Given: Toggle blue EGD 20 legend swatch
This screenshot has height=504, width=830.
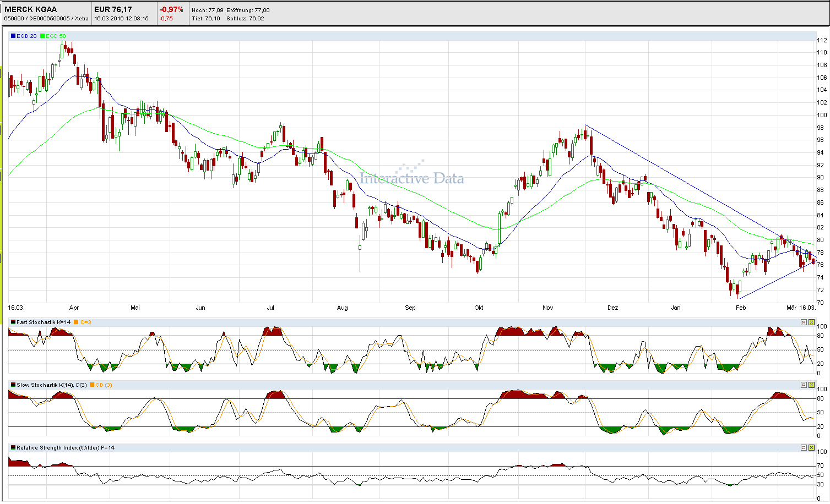Looking at the screenshot, I should [x=13, y=35].
